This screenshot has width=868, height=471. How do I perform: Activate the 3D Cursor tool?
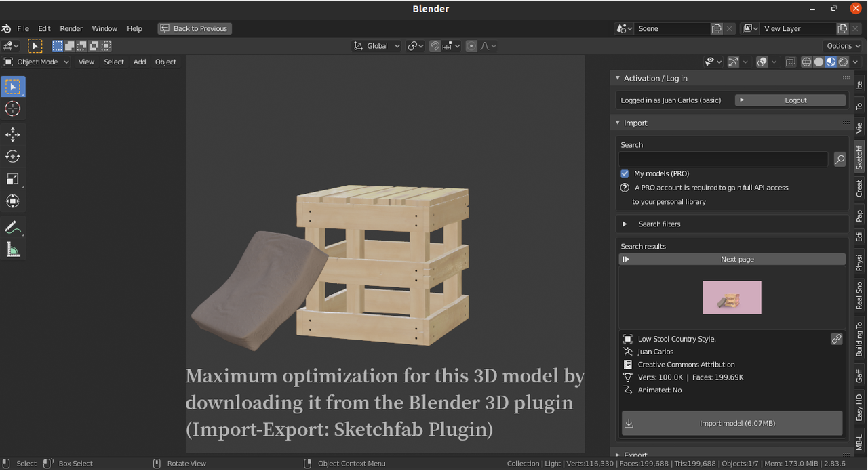[x=13, y=108]
